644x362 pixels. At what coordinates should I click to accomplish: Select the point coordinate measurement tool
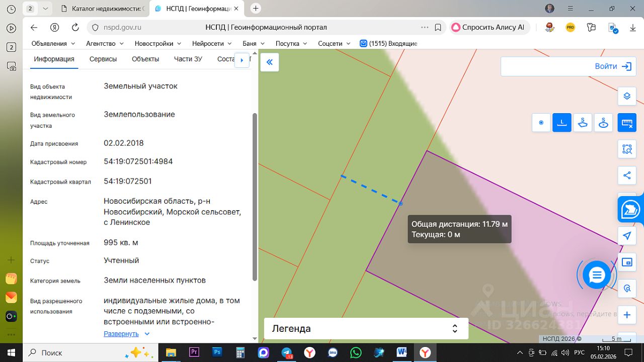(541, 123)
